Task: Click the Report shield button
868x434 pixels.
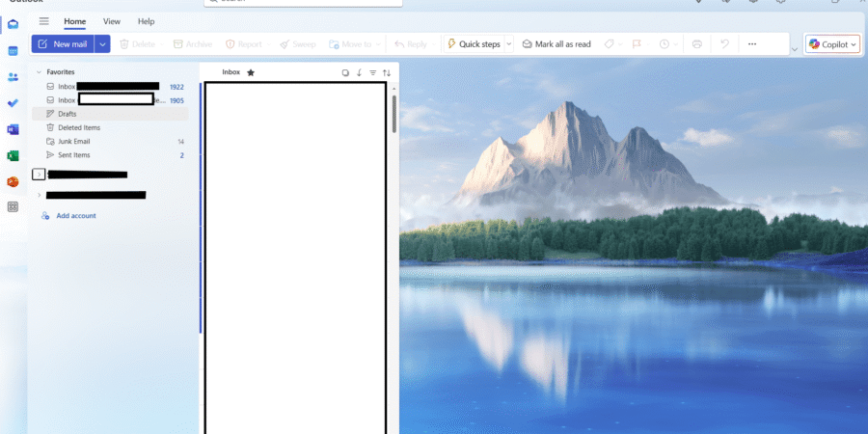Action: point(244,44)
